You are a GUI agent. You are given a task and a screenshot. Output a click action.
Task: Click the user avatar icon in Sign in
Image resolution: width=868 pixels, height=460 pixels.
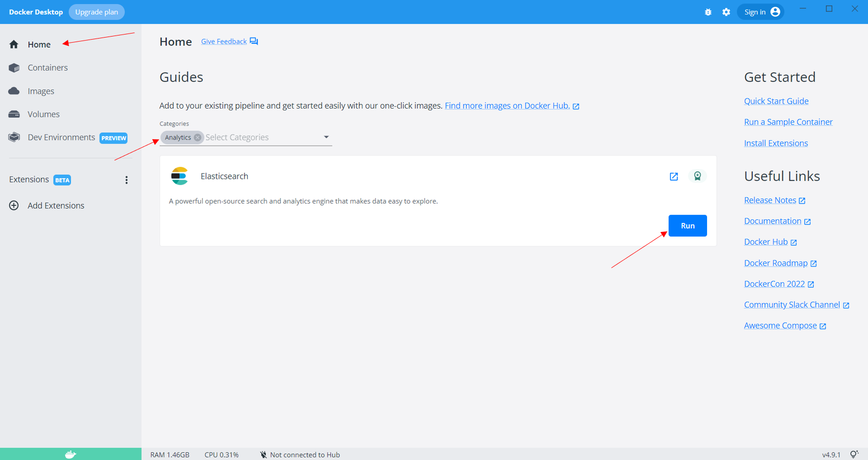tap(775, 12)
